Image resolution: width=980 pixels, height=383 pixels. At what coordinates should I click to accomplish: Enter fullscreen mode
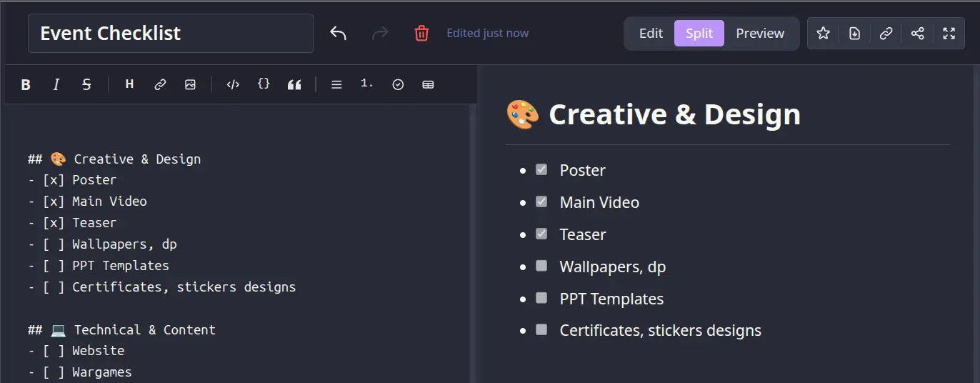pyautogui.click(x=949, y=33)
